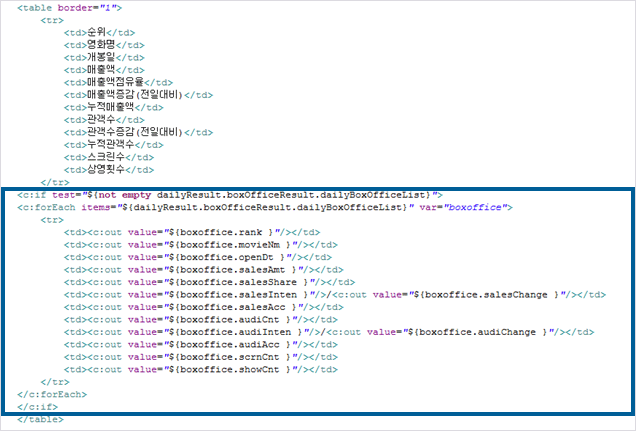Click the 스크린수 td line
The width and height of the screenshot is (636, 431).
coord(109,157)
